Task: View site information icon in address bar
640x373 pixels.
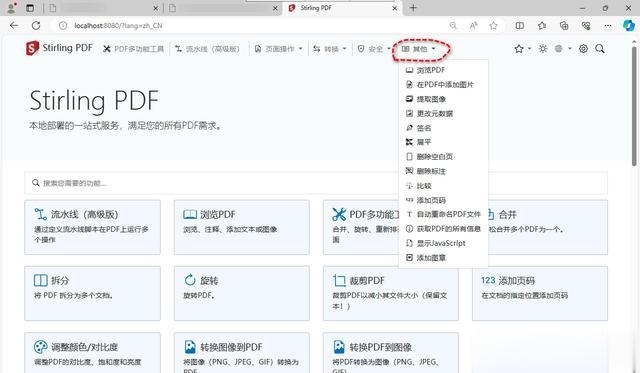Action: click(62, 26)
